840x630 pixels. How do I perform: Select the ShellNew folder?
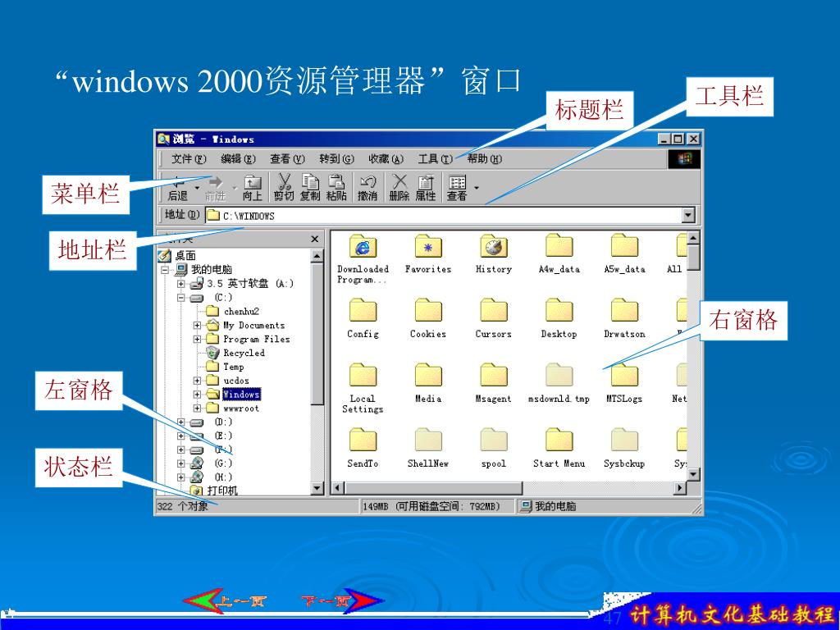(428, 448)
